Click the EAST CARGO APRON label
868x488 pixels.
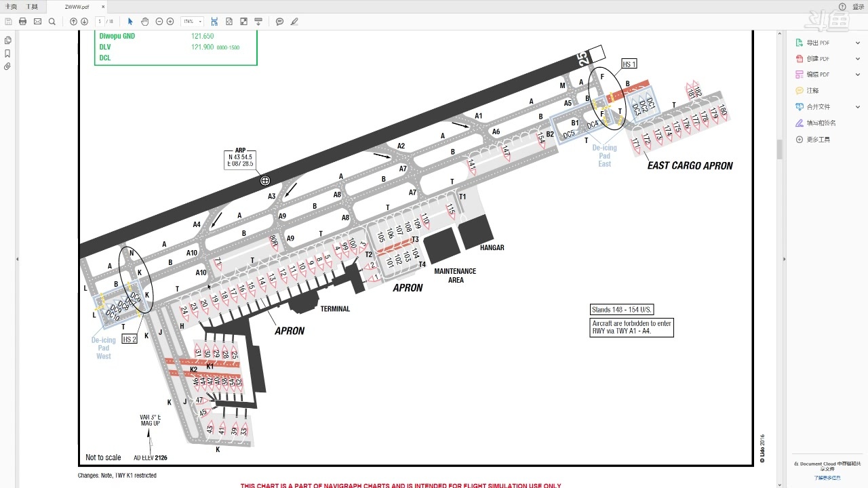coord(690,165)
